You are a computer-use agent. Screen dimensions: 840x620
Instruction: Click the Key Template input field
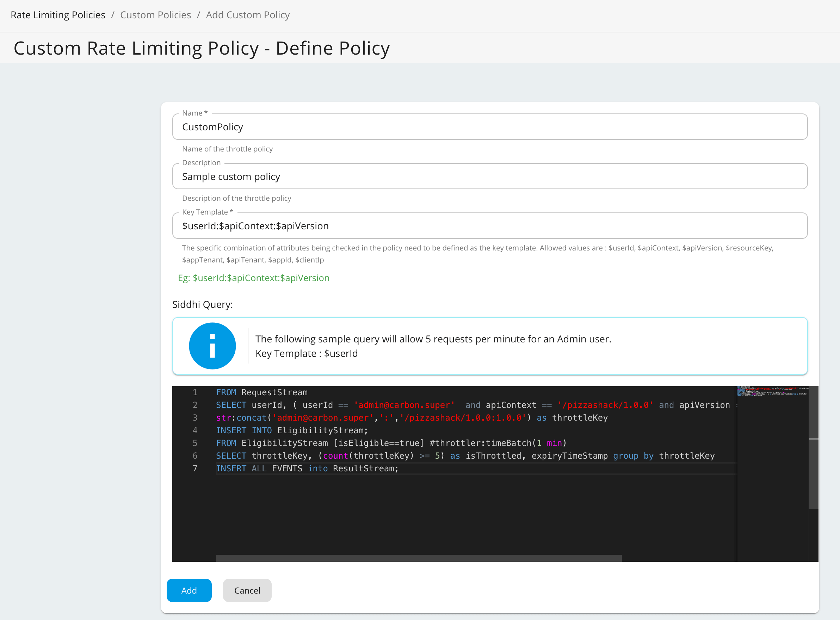pos(490,226)
